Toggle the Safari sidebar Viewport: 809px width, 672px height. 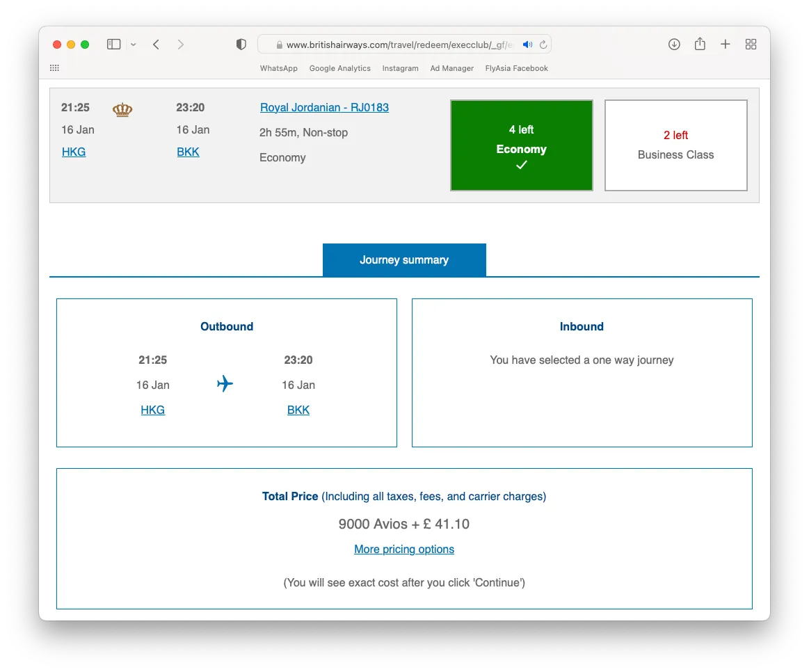coord(113,45)
